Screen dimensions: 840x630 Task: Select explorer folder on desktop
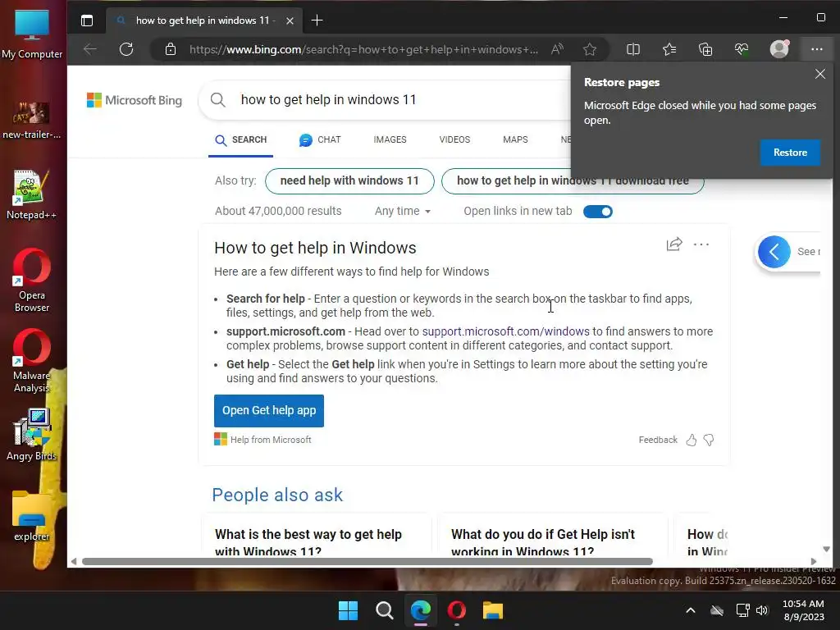(x=32, y=516)
